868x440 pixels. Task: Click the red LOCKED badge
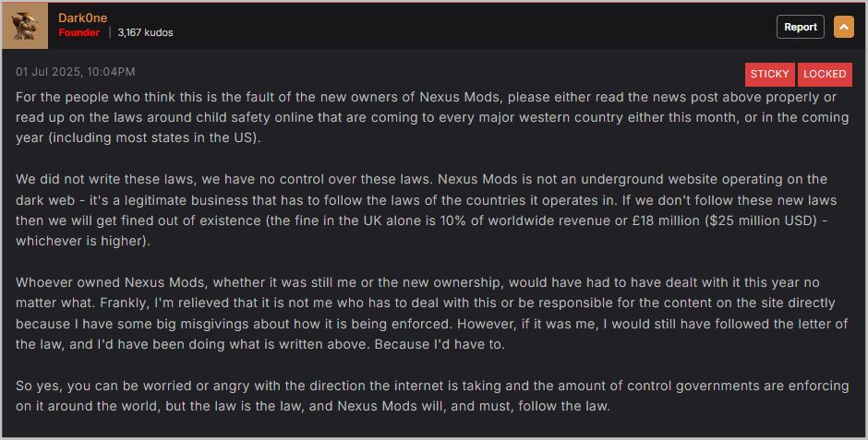click(824, 74)
